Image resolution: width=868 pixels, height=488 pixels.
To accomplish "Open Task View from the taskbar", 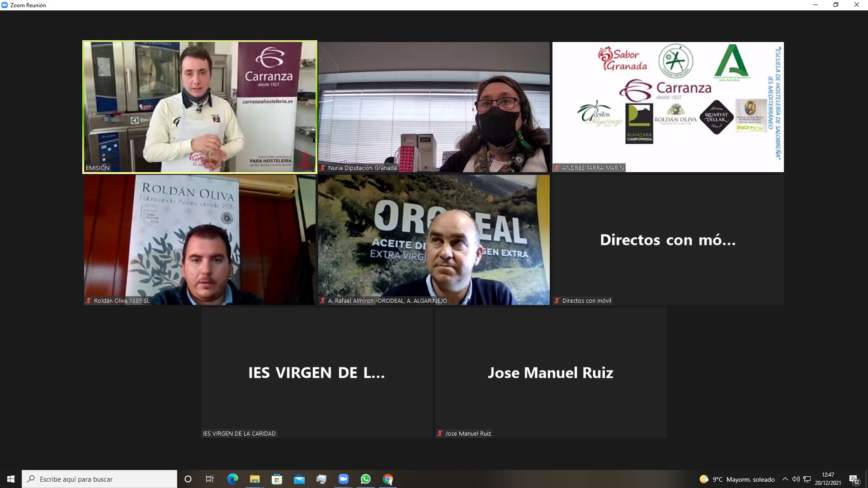I will (210, 479).
